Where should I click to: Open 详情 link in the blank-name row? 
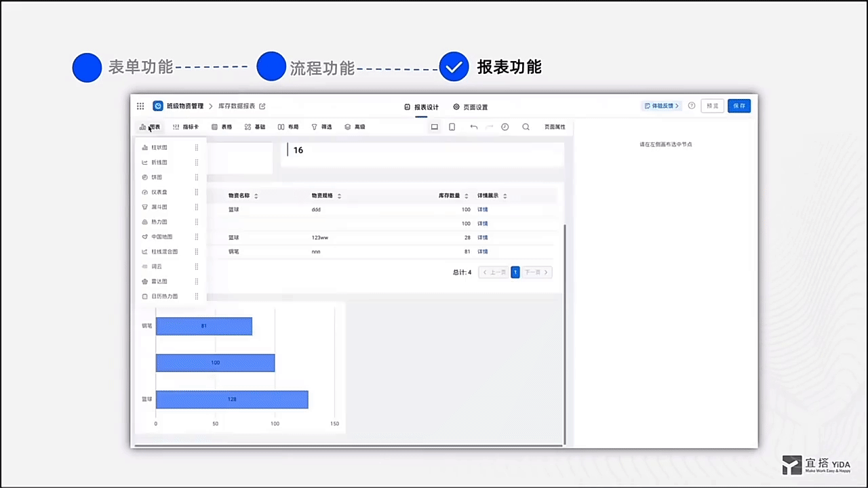coord(483,224)
